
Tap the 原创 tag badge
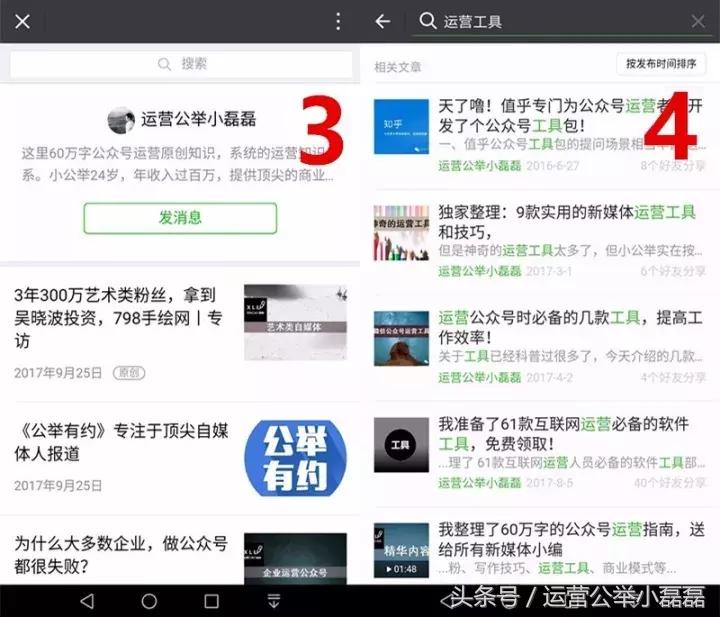[129, 373]
